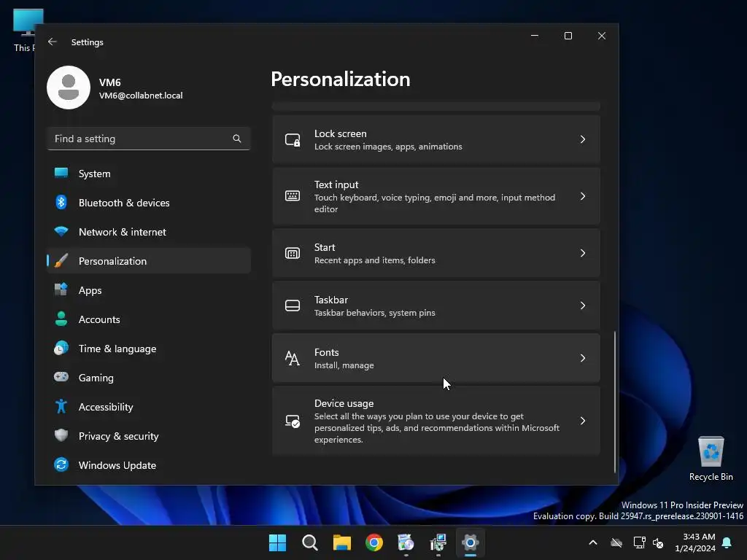The width and height of the screenshot is (747, 560).
Task: Click the Taskbar settings icon
Action: point(293,306)
